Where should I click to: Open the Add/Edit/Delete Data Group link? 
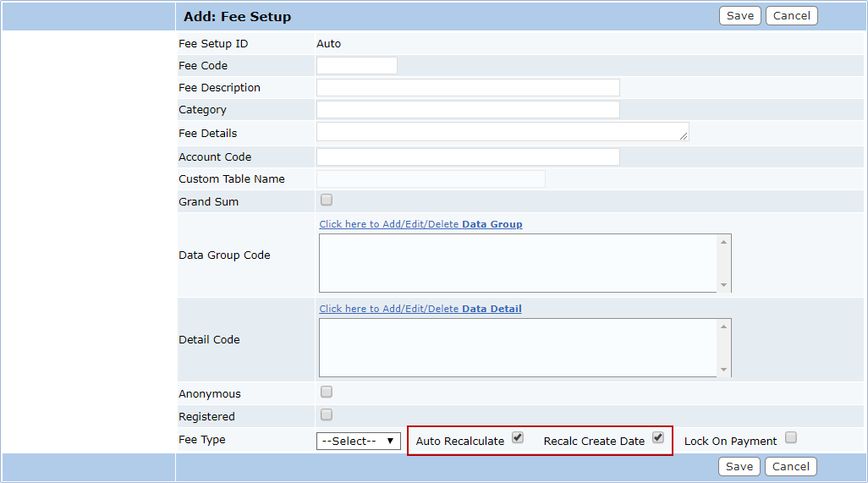(420, 224)
